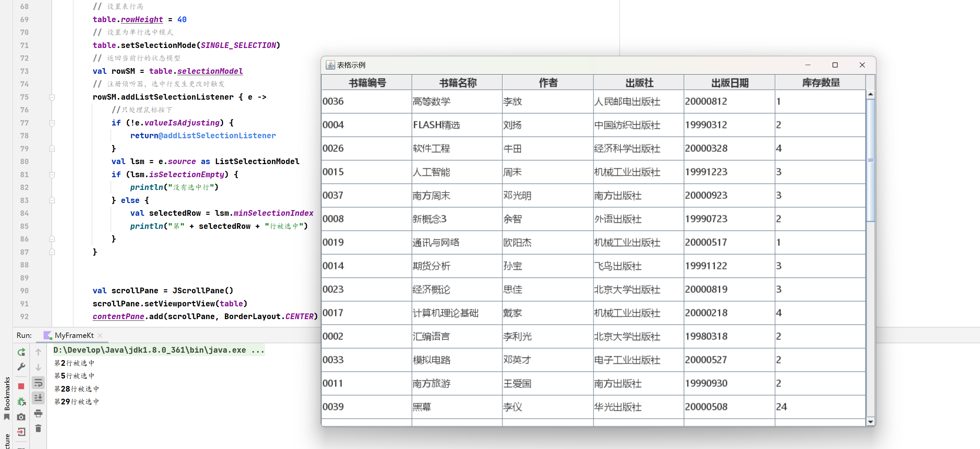The image size is (980, 449).
Task: Stop the running process
Action: tap(21, 386)
